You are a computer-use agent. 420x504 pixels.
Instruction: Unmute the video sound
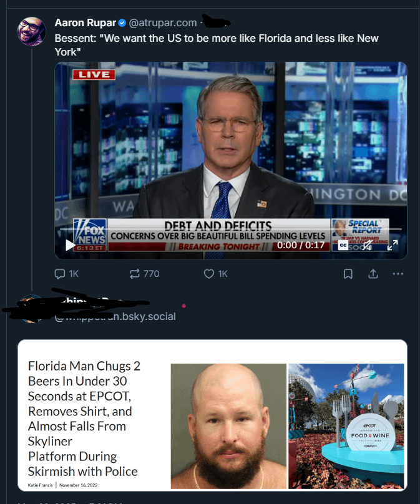(x=367, y=245)
